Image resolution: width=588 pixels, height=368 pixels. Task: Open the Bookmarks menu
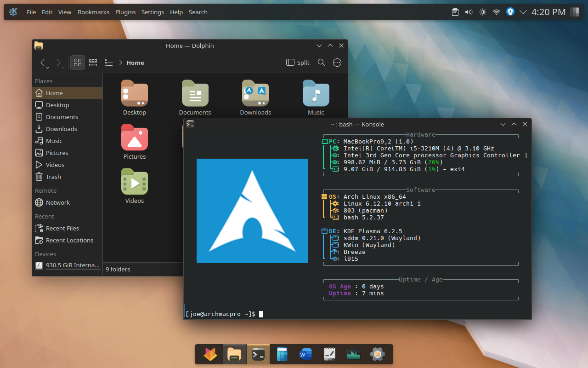[x=94, y=12]
